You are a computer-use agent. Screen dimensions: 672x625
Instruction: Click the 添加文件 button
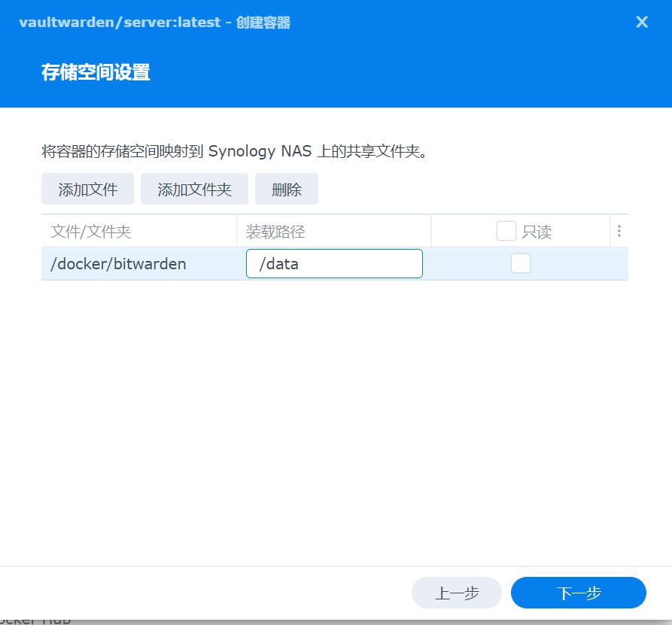pos(87,189)
